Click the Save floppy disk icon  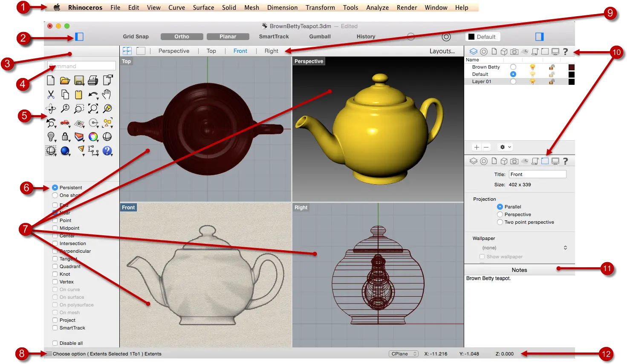(x=79, y=80)
